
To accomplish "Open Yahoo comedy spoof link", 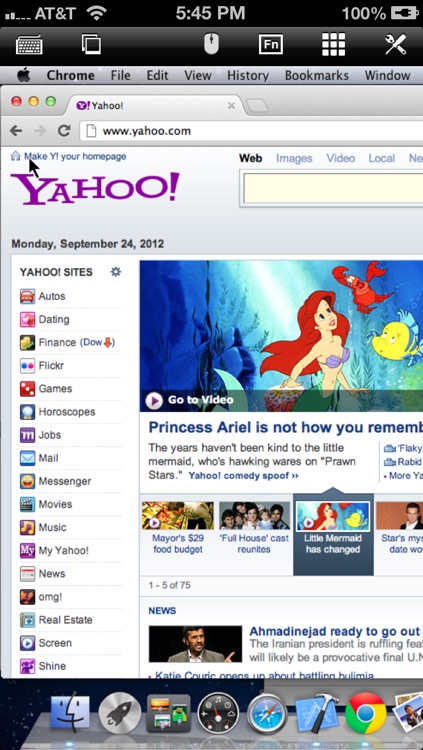I will [244, 476].
